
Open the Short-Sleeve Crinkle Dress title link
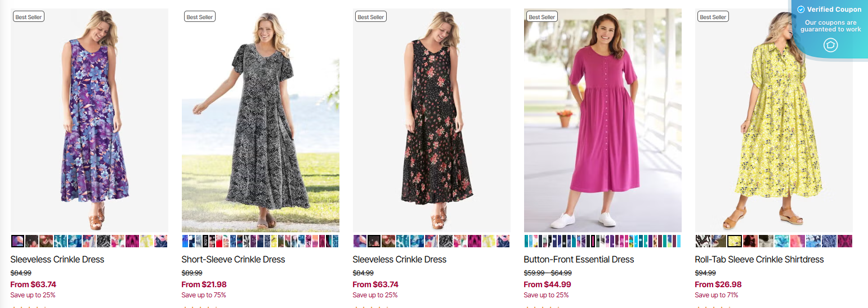(233, 260)
